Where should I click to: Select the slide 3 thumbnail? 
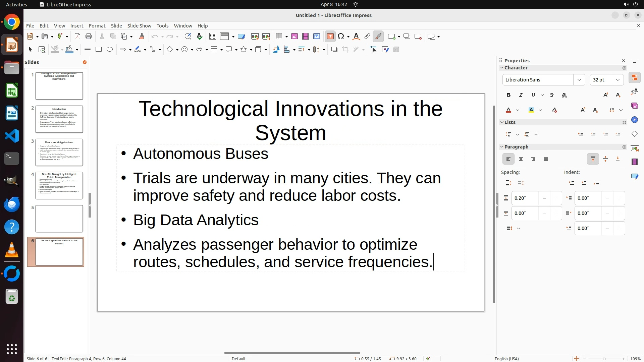59,153
